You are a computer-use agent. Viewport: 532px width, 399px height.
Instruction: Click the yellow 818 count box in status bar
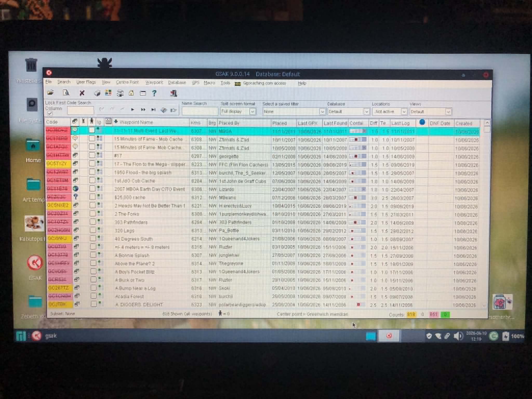click(411, 315)
